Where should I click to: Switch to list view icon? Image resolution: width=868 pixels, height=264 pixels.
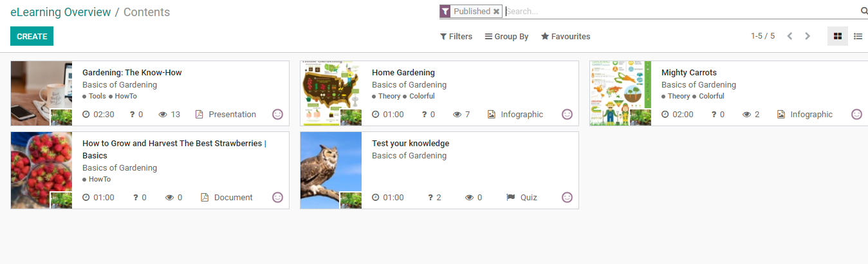point(858,37)
